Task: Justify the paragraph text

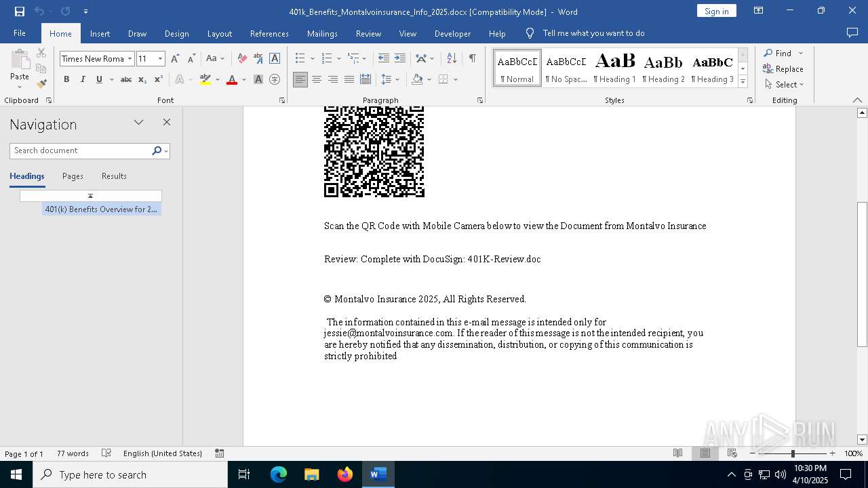Action: (x=349, y=79)
